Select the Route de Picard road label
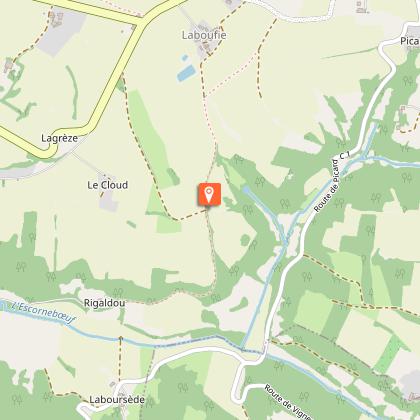The width and height of the screenshot is (420, 420). click(327, 186)
